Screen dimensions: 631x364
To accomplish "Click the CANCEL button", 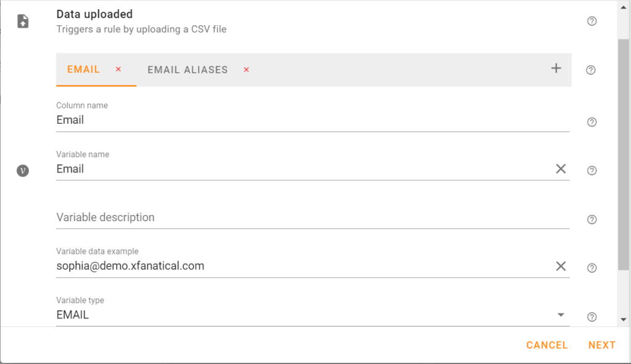I will 546,345.
